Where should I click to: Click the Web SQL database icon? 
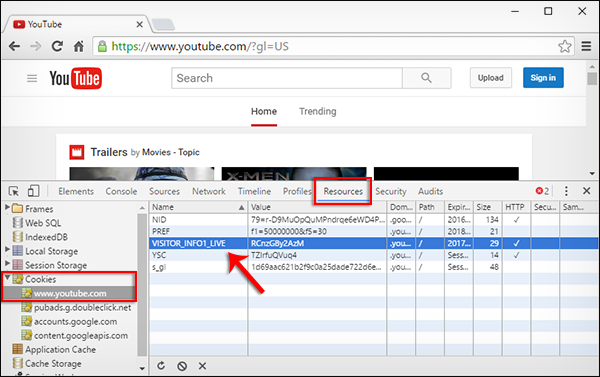tap(18, 223)
